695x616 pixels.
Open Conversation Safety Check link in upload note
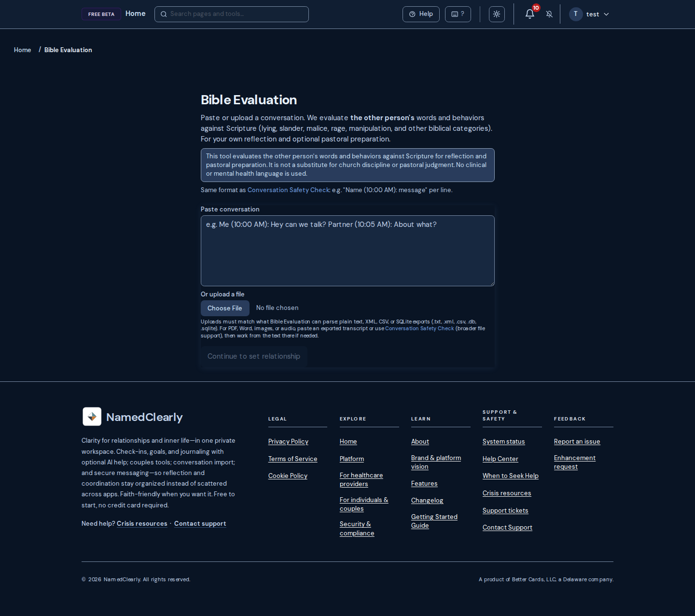pos(419,328)
